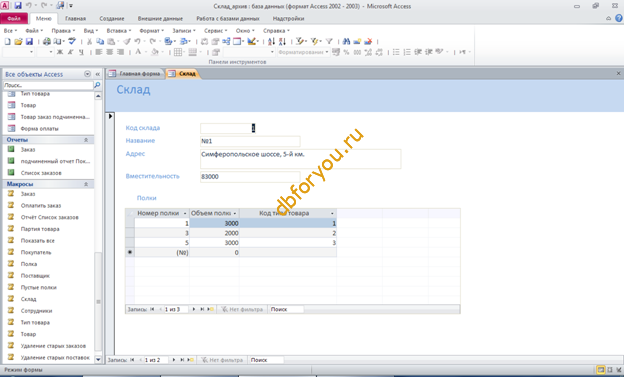Open the Код типа товара column dropdown

332,213
